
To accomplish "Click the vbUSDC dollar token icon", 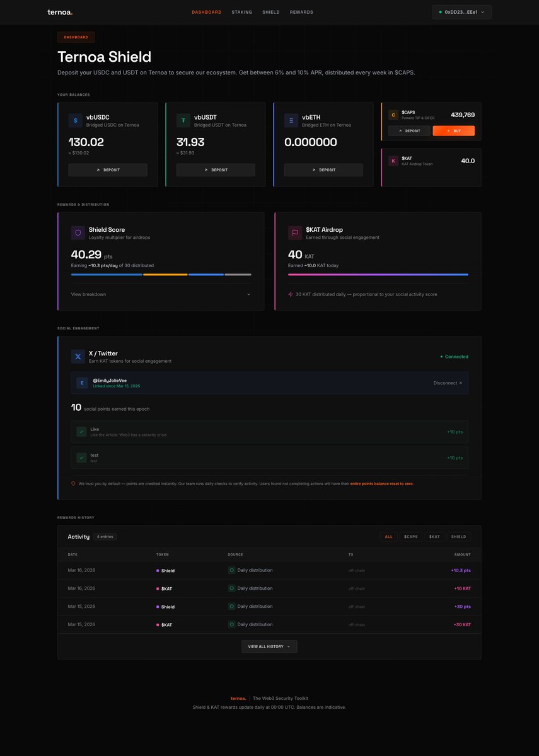I will 76,120.
